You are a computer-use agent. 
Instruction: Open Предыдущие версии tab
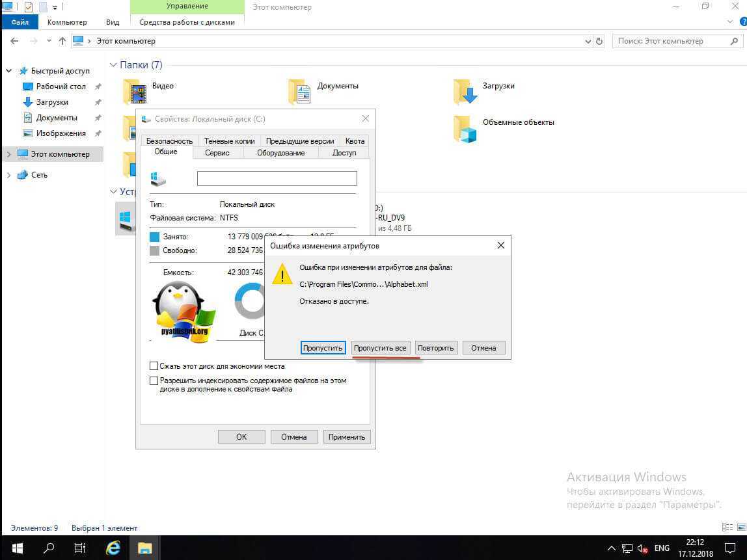(x=300, y=141)
